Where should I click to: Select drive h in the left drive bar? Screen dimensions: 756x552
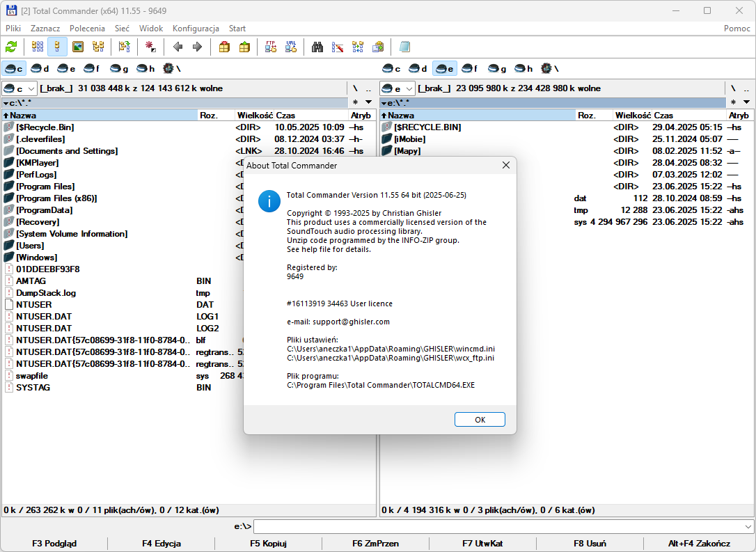(145, 68)
